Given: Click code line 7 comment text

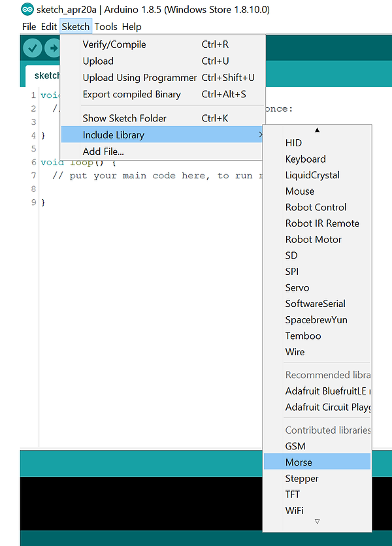Looking at the screenshot, I should [157, 176].
